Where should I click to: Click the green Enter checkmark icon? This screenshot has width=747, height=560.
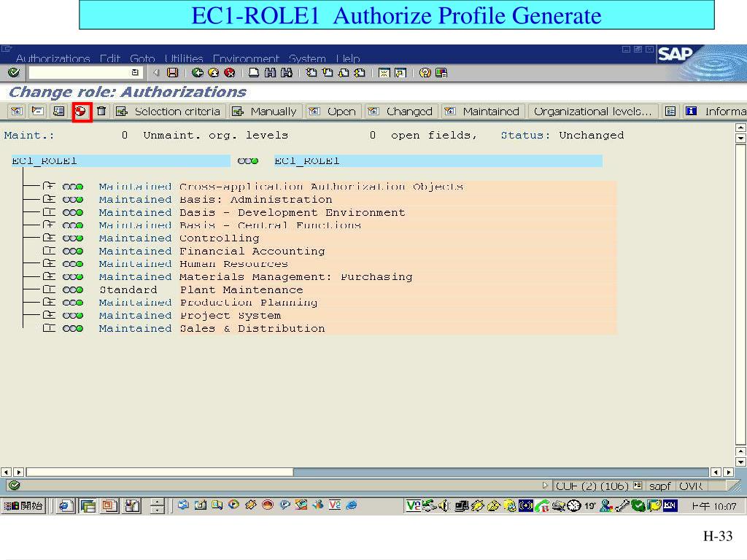pos(14,72)
